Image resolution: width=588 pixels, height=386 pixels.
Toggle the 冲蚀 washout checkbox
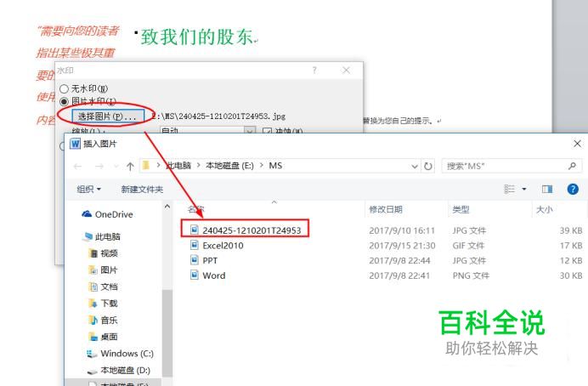point(267,131)
